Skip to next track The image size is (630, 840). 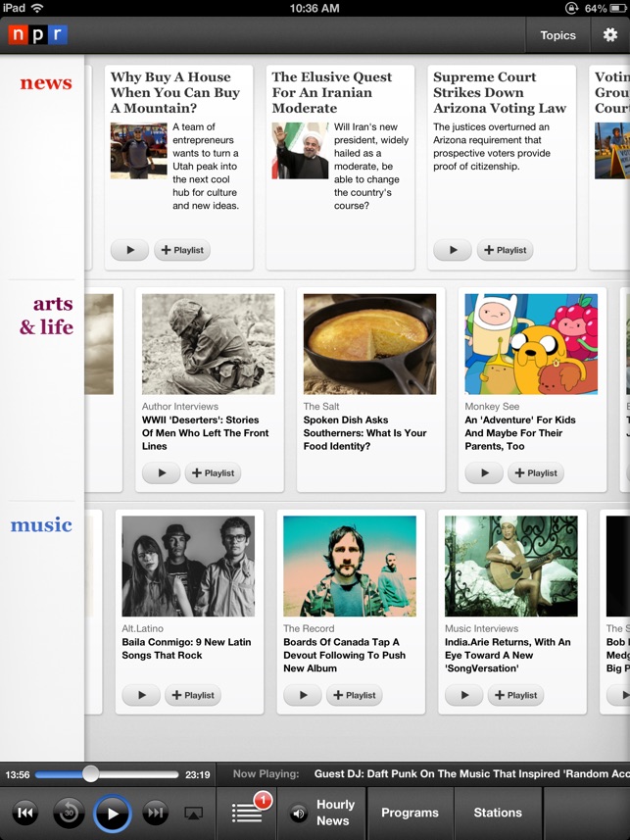(155, 813)
